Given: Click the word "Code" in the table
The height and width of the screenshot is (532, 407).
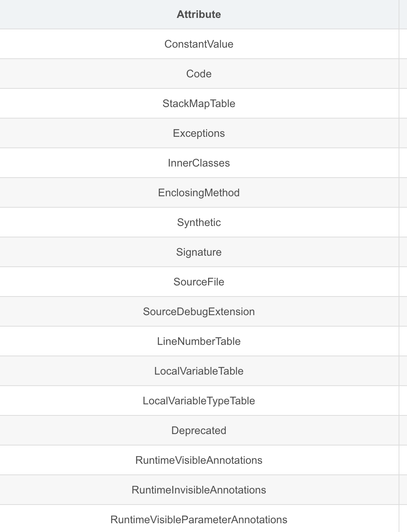Looking at the screenshot, I should [199, 74].
